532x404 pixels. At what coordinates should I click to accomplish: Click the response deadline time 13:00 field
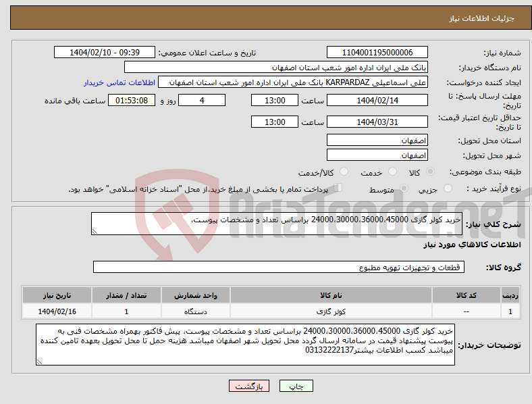275,100
